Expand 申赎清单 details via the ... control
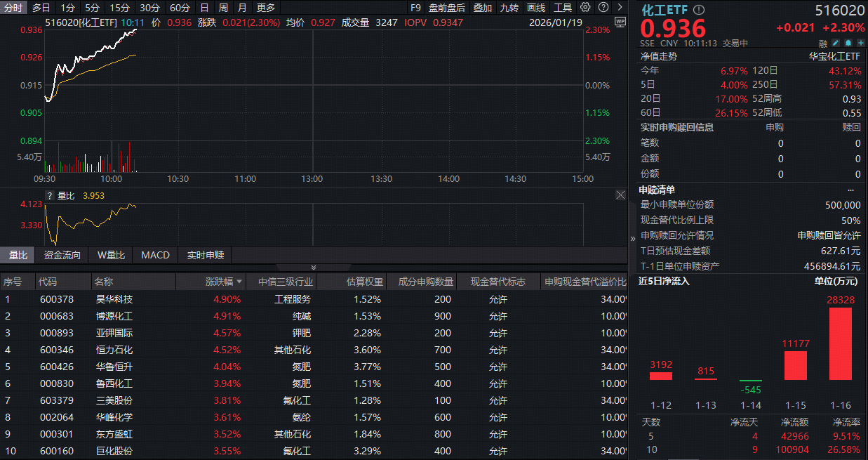 [x=850, y=189]
